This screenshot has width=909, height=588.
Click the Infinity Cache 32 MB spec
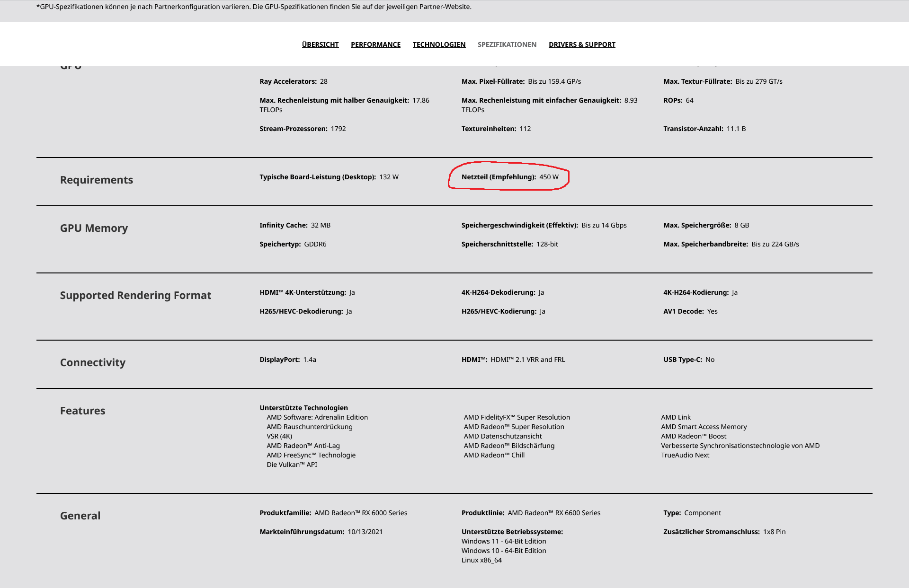click(x=294, y=225)
